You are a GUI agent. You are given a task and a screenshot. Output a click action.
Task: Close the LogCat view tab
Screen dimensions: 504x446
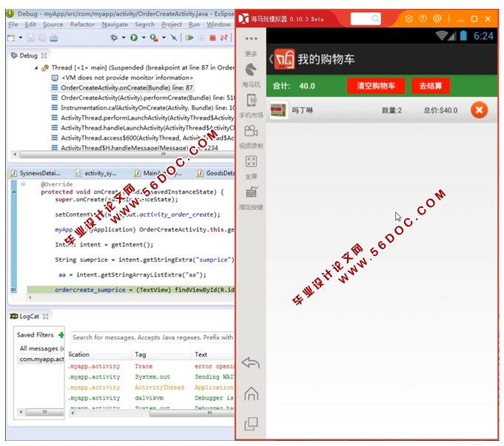click(46, 317)
